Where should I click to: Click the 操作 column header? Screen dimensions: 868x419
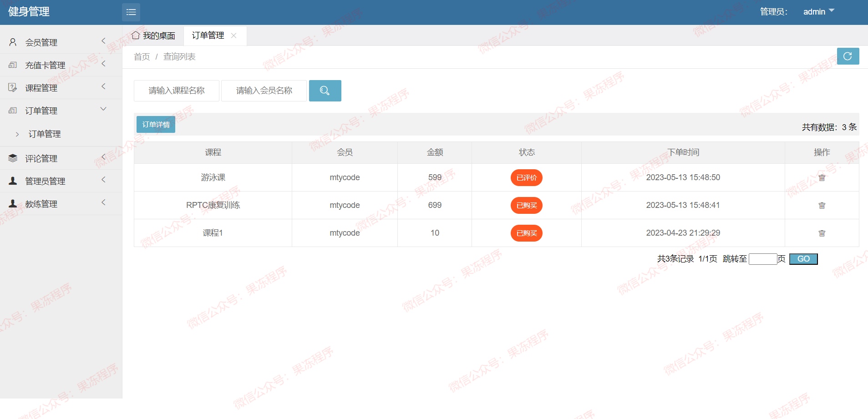[x=822, y=152]
